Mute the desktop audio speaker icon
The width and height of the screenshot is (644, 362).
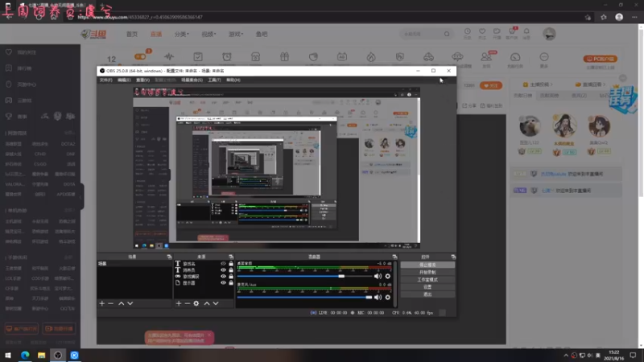(x=378, y=276)
